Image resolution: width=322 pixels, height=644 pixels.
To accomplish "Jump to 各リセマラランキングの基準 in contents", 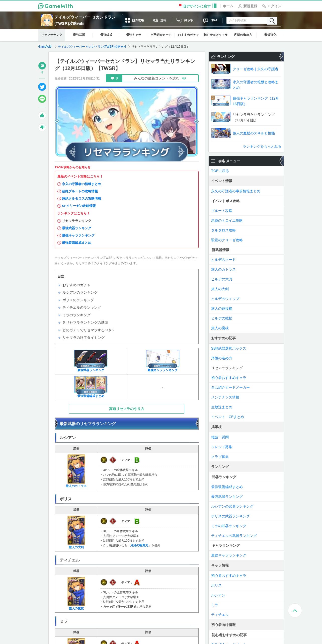I will click(85, 323).
